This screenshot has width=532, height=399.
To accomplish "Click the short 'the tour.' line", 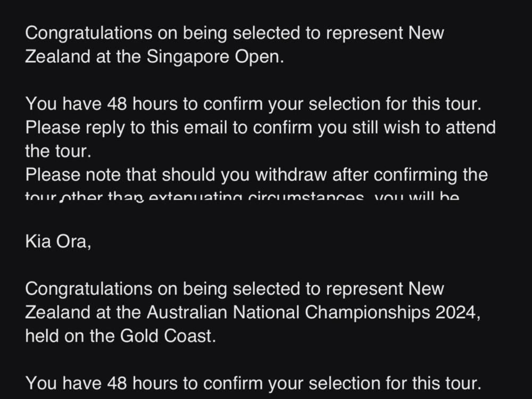I will point(58,151).
